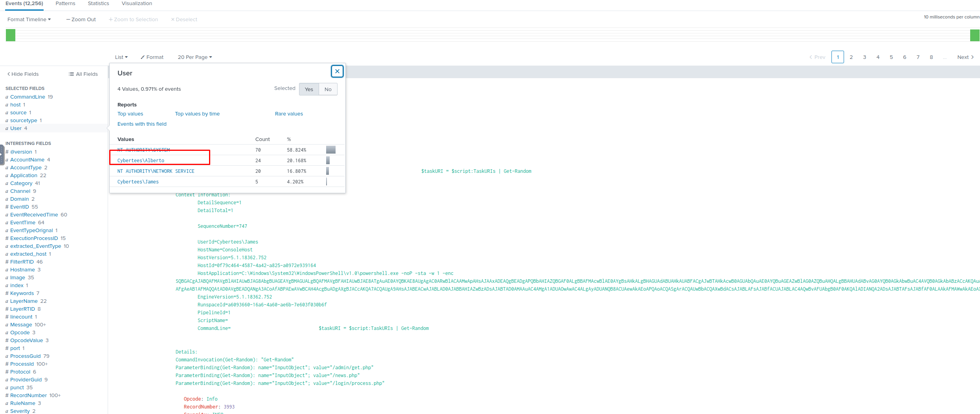Open All Fields list

point(83,74)
